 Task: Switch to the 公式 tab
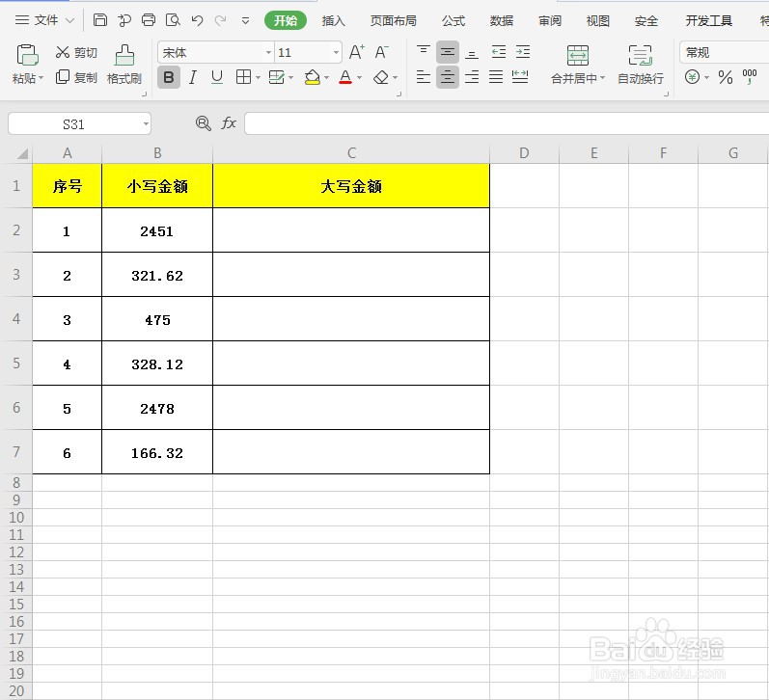tap(453, 20)
